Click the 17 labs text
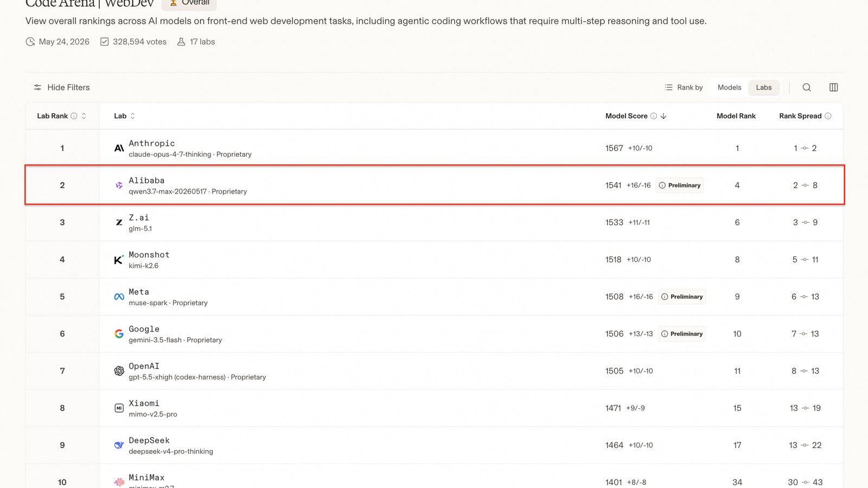Screen dimensions: 868x488 (202, 42)
